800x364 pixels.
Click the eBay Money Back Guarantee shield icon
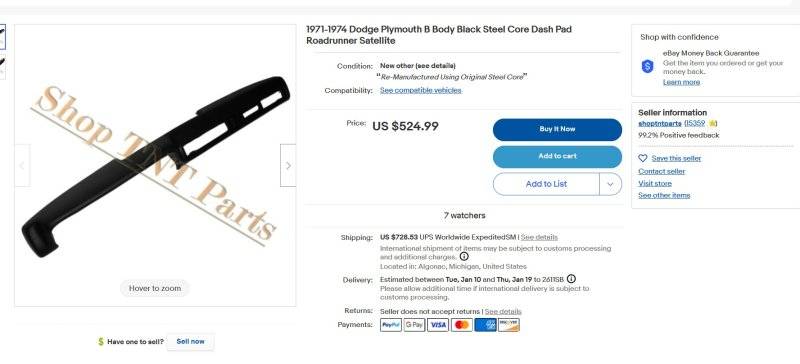(x=647, y=66)
